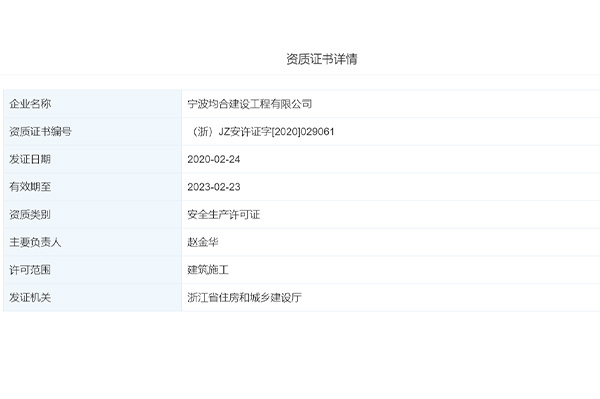Select the 发证机关 label cell

[93, 297]
